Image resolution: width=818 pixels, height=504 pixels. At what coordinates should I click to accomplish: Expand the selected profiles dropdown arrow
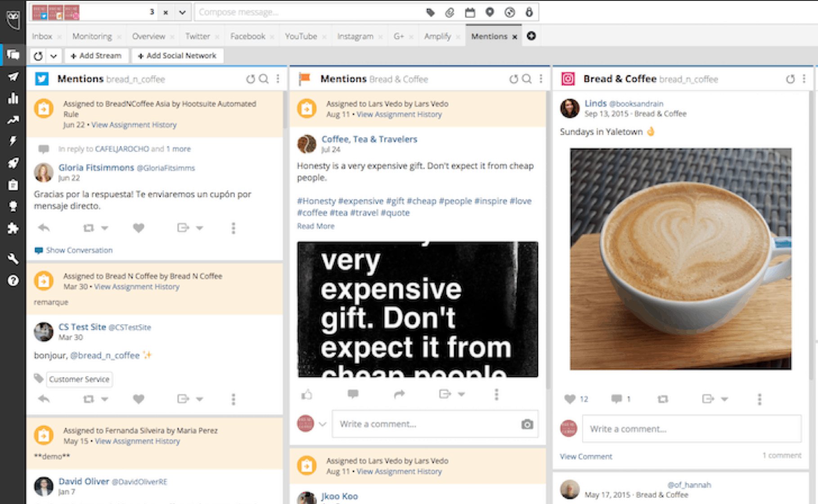click(x=182, y=12)
